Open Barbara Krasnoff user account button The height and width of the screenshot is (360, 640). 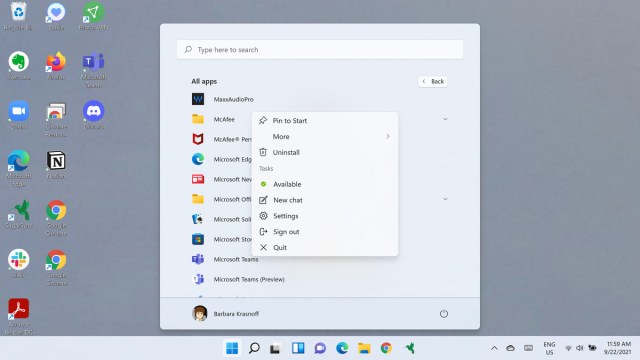click(225, 314)
